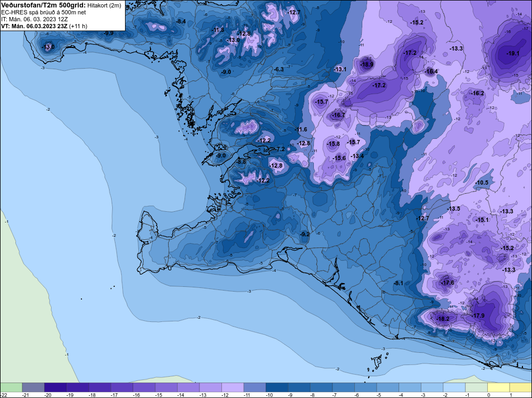This screenshot has height=398, width=532.
Task: Click the legend scale label -3
Action: (424, 395)
